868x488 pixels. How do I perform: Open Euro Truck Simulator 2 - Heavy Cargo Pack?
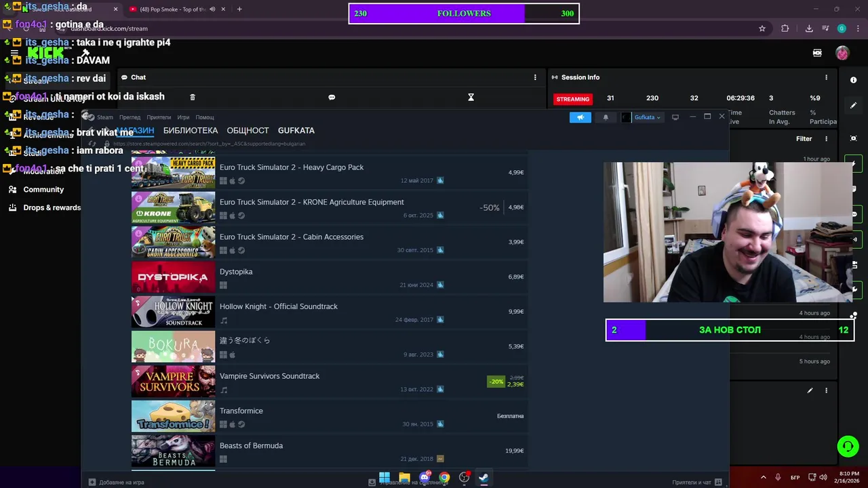(329, 173)
